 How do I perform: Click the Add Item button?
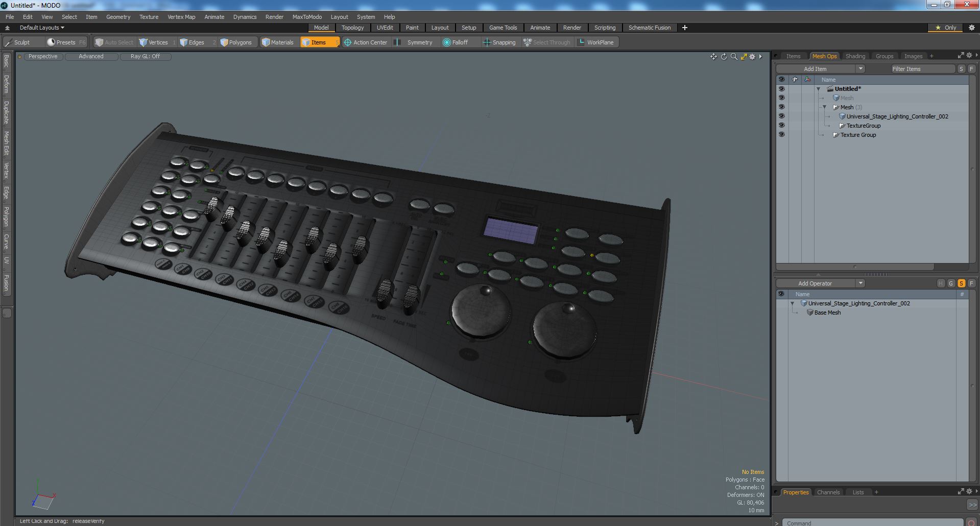click(815, 69)
